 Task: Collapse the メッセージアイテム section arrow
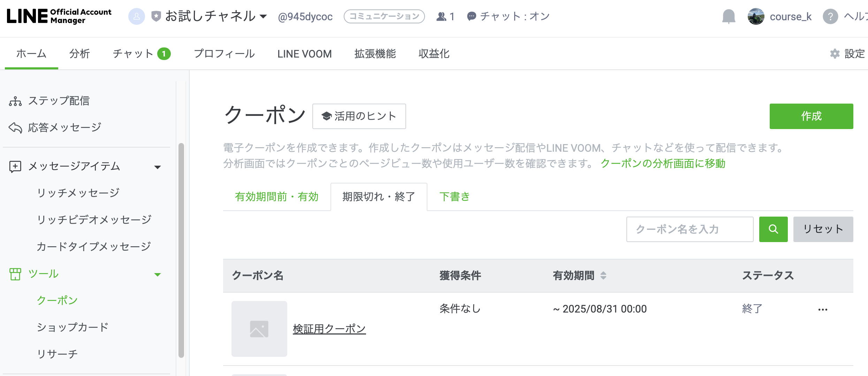[158, 167]
